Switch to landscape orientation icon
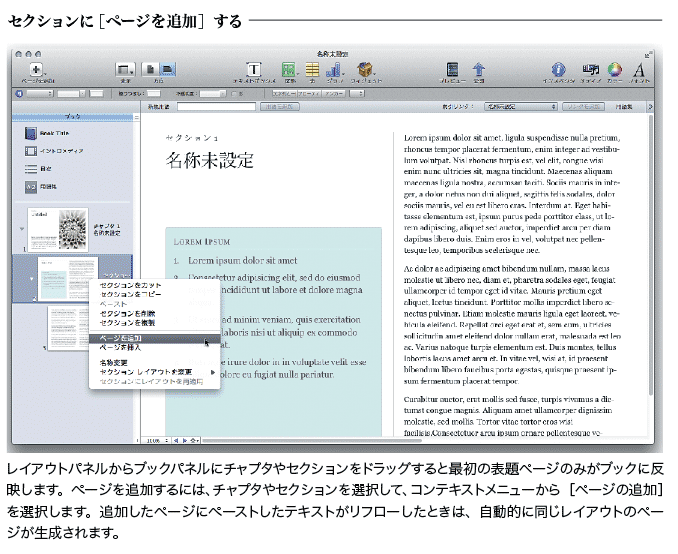The width and height of the screenshot is (678, 554). click(167, 70)
